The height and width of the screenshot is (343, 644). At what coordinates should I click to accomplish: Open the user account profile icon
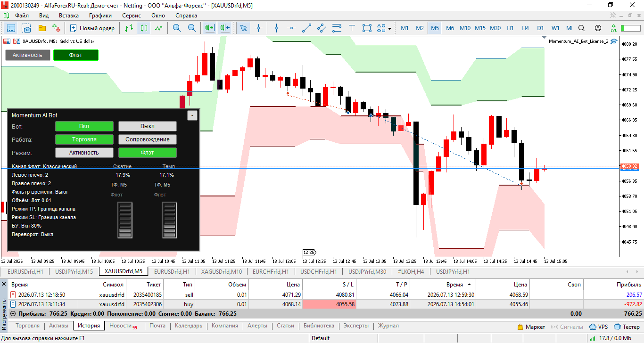[x=598, y=28]
